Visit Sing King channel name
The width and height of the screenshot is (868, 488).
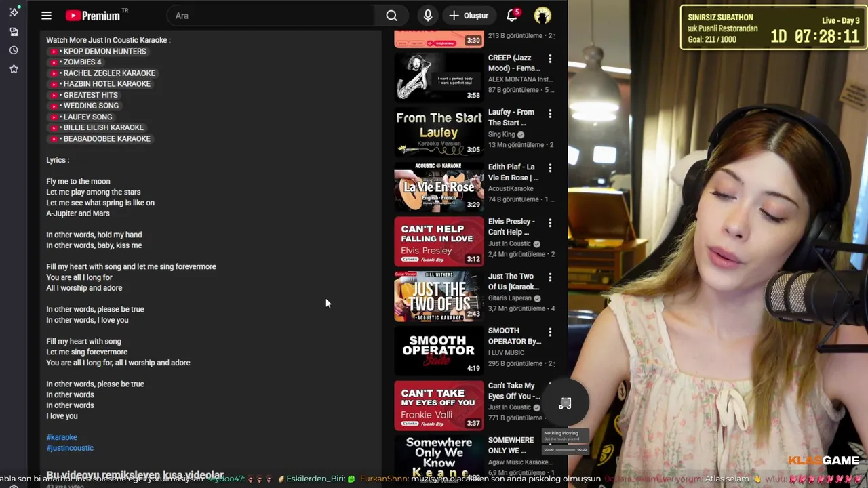click(x=502, y=134)
